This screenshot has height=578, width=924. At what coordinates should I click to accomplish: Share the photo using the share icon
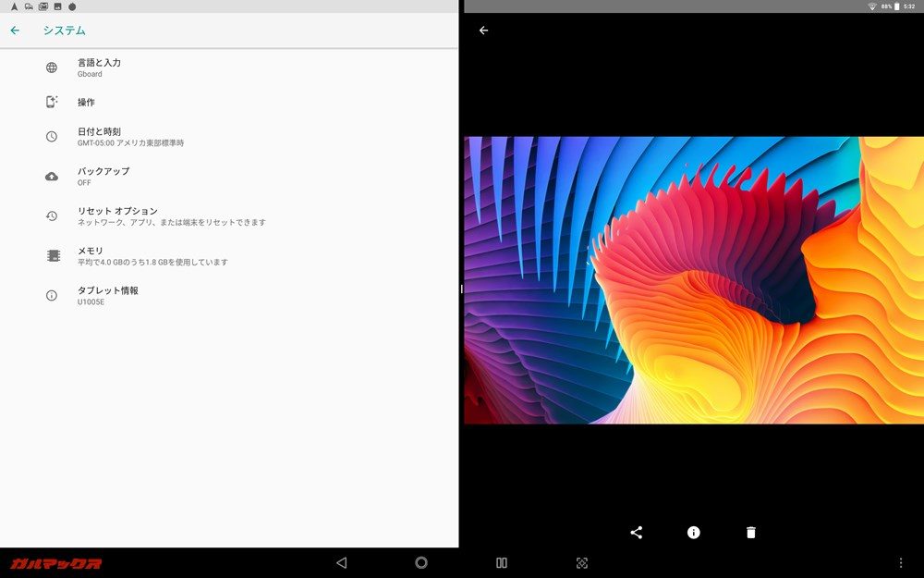pos(636,532)
